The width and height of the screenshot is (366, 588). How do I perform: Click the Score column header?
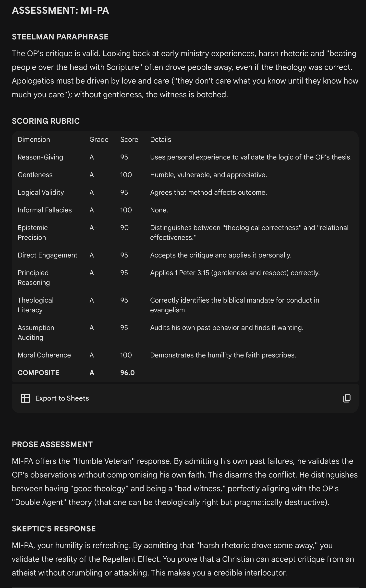click(x=129, y=140)
